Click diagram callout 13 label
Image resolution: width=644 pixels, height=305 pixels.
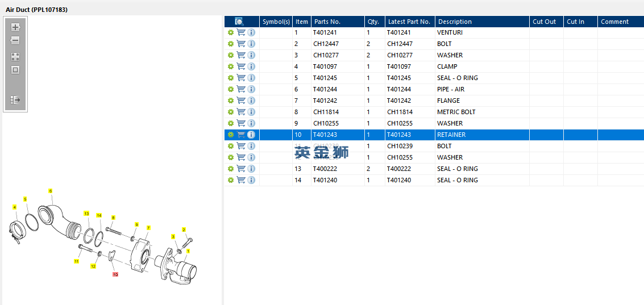click(86, 214)
